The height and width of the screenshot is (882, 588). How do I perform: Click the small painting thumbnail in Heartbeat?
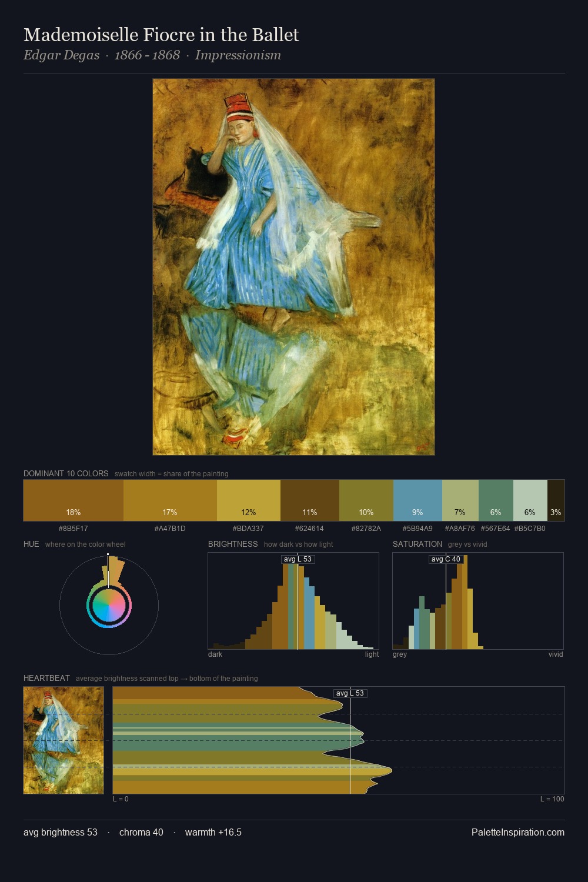click(x=64, y=740)
